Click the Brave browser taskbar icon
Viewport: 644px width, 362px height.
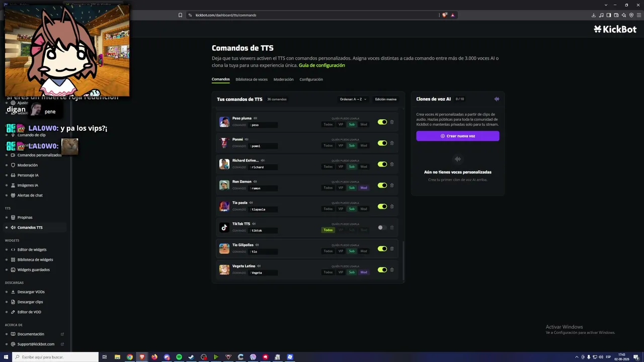point(142,357)
